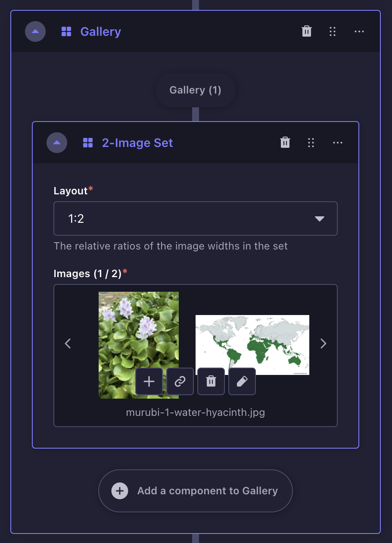Remove the image using overlay trash icon
The image size is (392, 543).
[x=211, y=381]
